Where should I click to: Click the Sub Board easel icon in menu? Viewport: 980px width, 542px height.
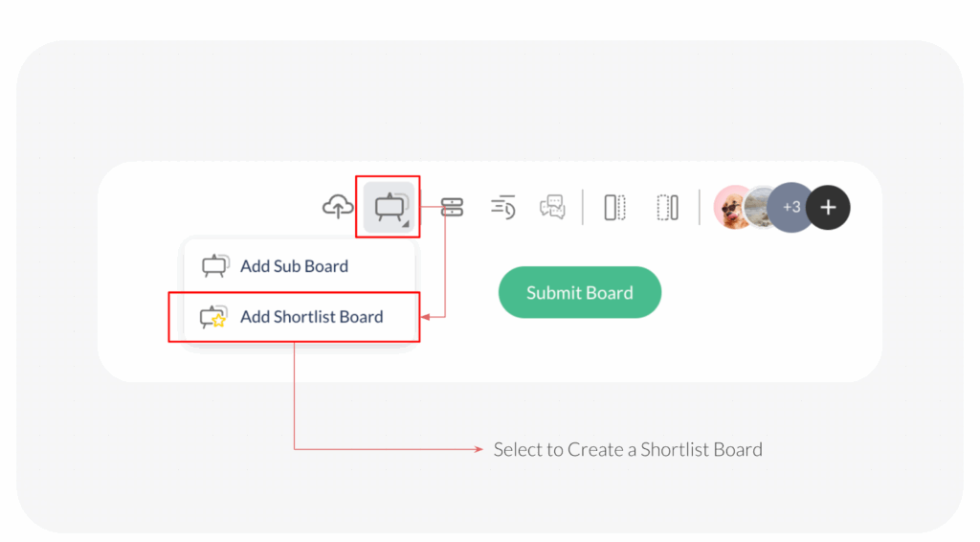click(x=215, y=266)
